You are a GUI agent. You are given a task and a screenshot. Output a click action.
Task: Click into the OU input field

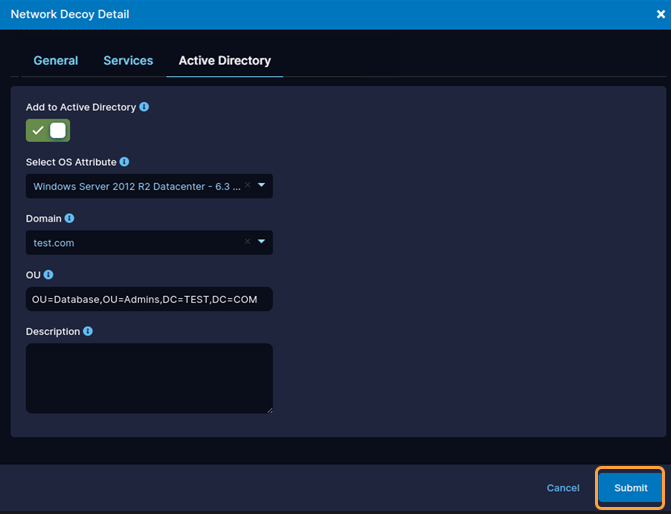click(x=148, y=299)
